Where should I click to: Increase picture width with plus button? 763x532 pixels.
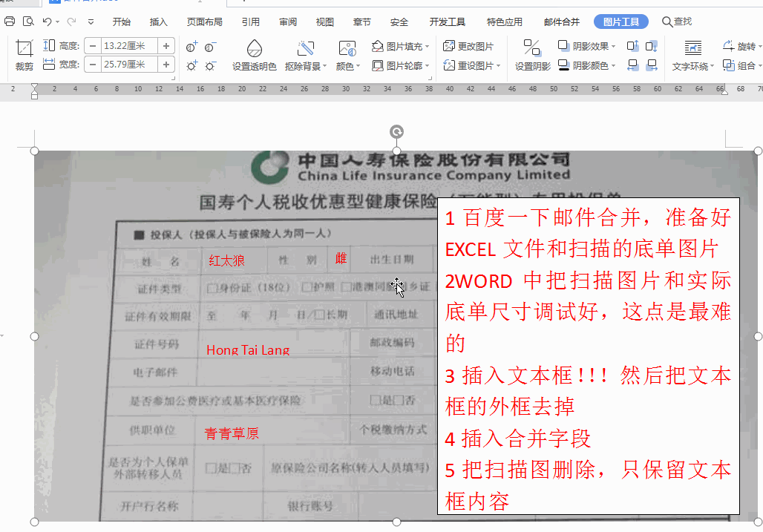(x=166, y=65)
